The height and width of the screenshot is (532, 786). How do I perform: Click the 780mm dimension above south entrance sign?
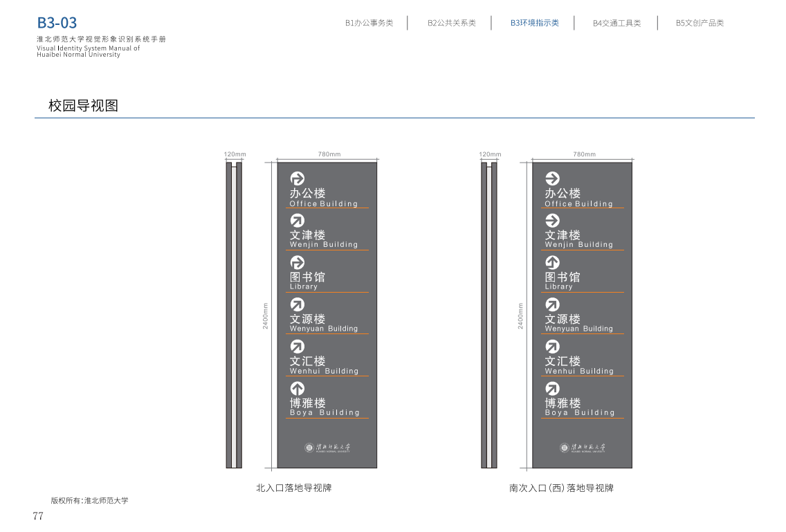[x=585, y=154]
